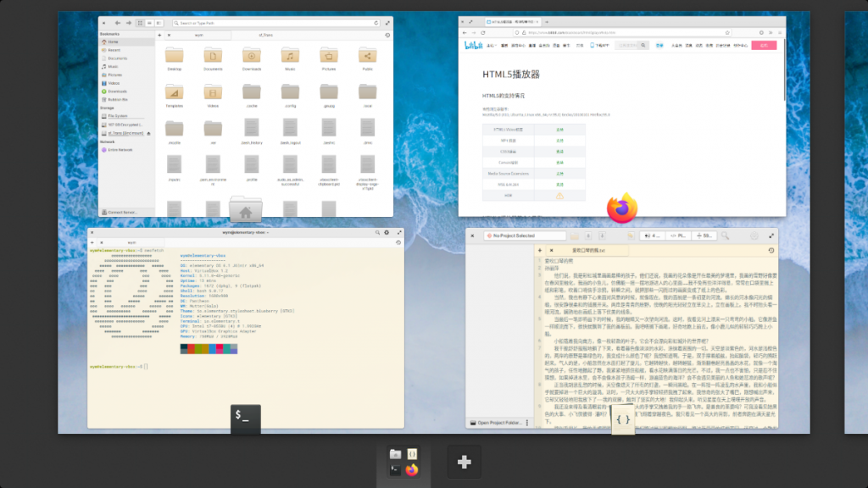The image size is (868, 488).
Task: Toggle the bookmark star in Firefox's address bar
Action: pos(727,31)
